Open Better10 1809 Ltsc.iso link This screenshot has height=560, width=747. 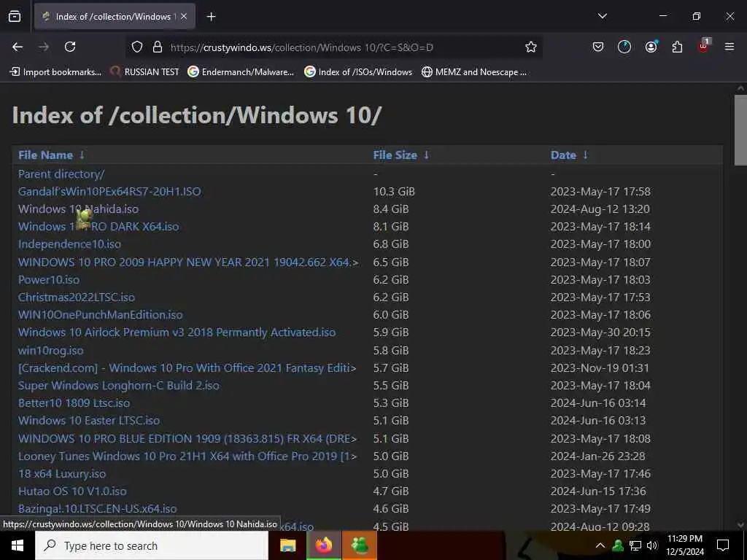74,403
